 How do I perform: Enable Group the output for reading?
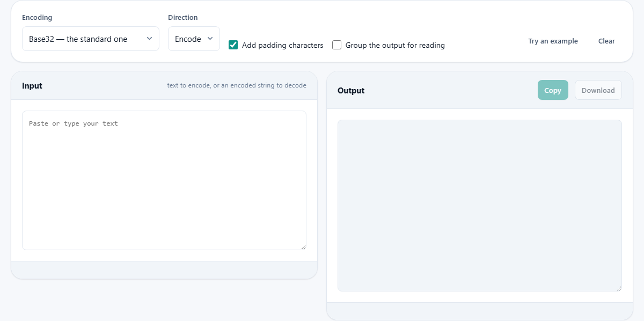pyautogui.click(x=337, y=45)
